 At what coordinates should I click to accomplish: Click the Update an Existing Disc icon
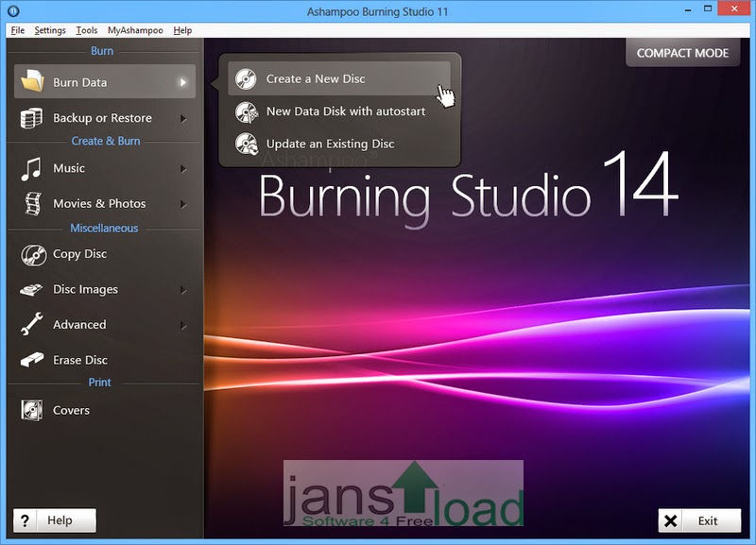(x=247, y=145)
